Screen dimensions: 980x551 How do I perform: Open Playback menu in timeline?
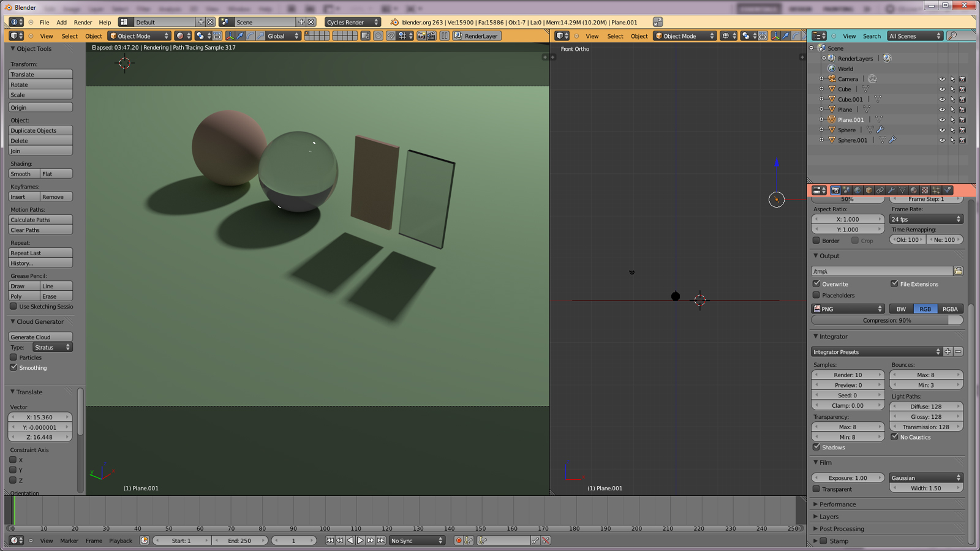[x=121, y=541]
